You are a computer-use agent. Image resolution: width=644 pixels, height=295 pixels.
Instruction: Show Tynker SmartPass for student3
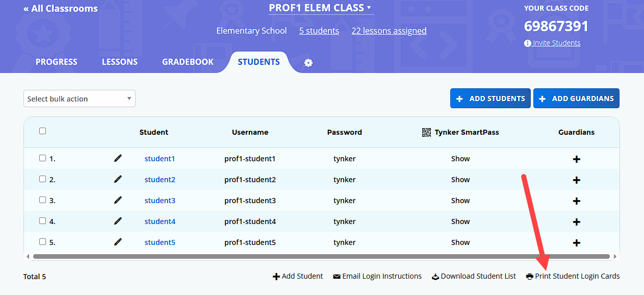pyautogui.click(x=460, y=201)
